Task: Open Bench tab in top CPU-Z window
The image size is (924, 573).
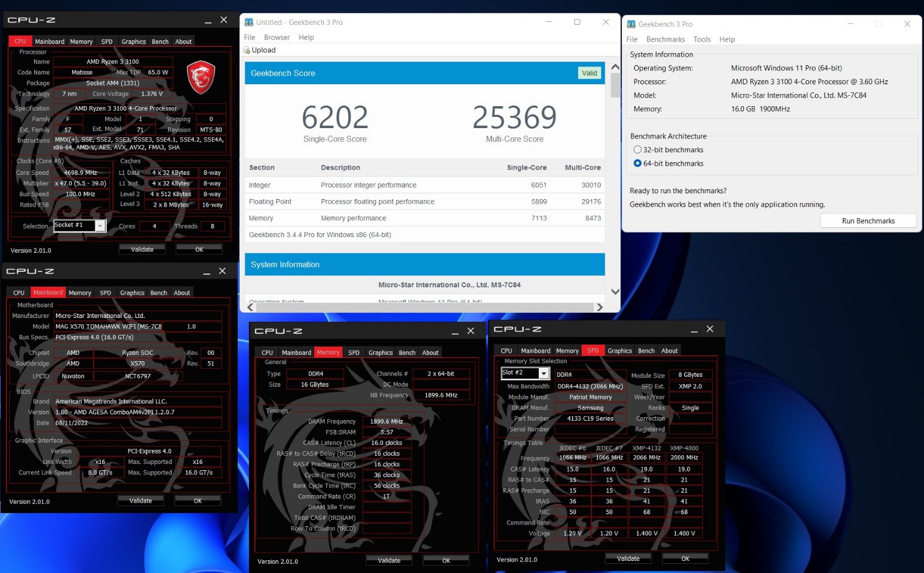Action: click(160, 42)
